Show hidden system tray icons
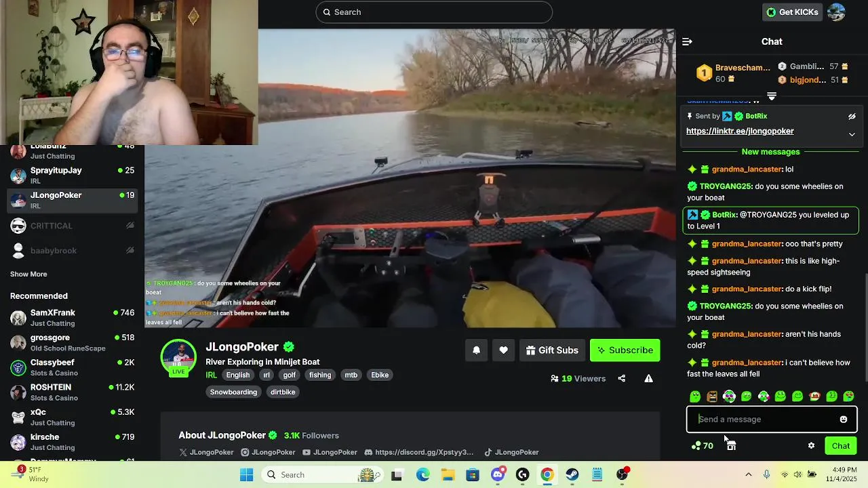This screenshot has height=488, width=868. point(748,474)
